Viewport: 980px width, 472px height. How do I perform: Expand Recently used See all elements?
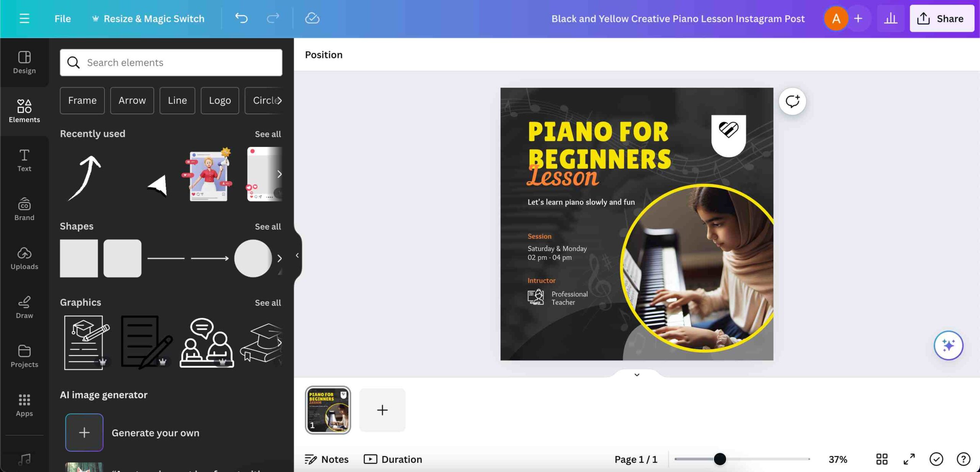[267, 133]
